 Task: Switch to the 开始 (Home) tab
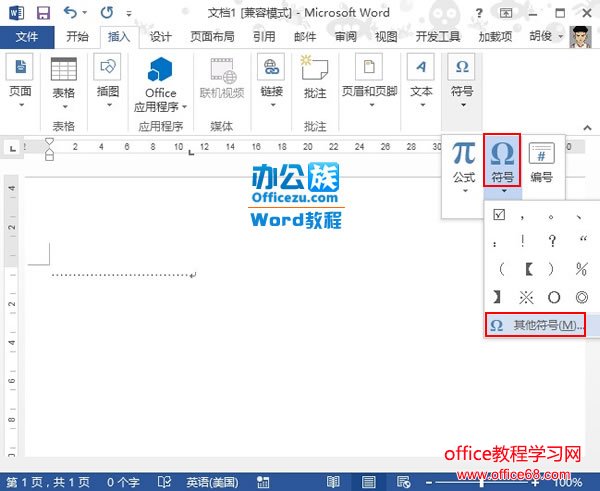[x=77, y=37]
